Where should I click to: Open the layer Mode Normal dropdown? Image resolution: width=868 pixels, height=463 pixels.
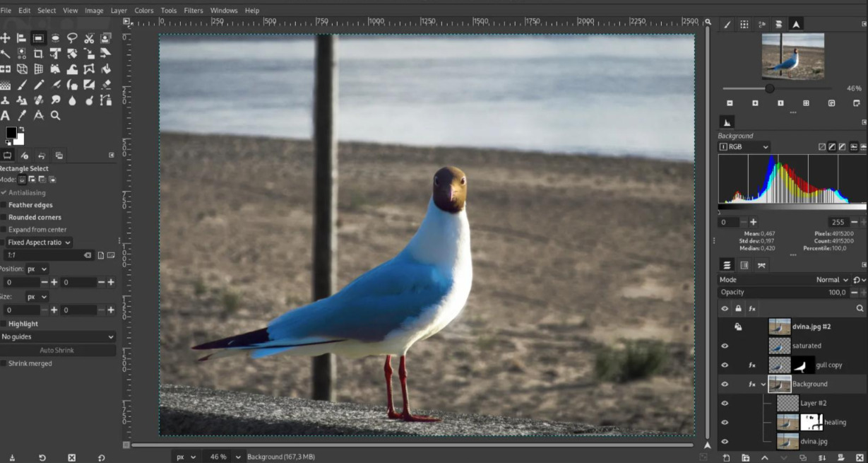tap(832, 280)
